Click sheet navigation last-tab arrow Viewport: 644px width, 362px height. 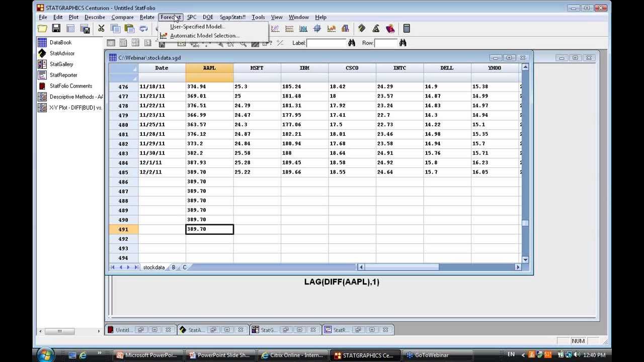pyautogui.click(x=136, y=267)
